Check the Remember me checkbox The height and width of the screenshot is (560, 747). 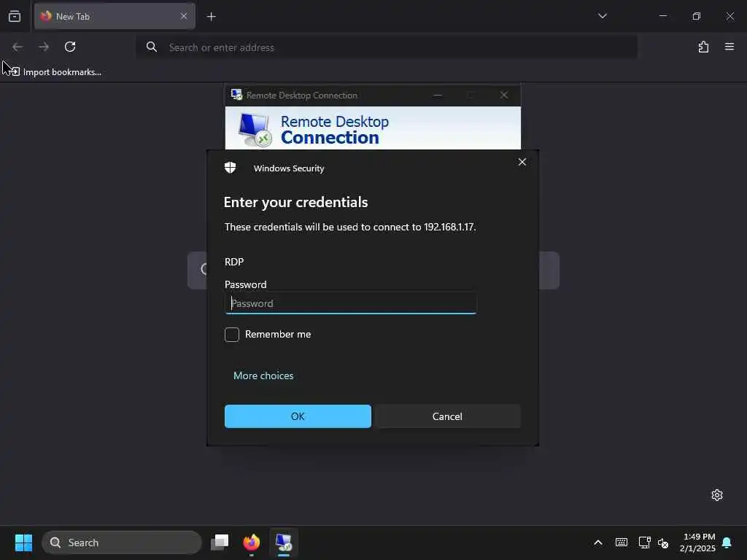[231, 334]
